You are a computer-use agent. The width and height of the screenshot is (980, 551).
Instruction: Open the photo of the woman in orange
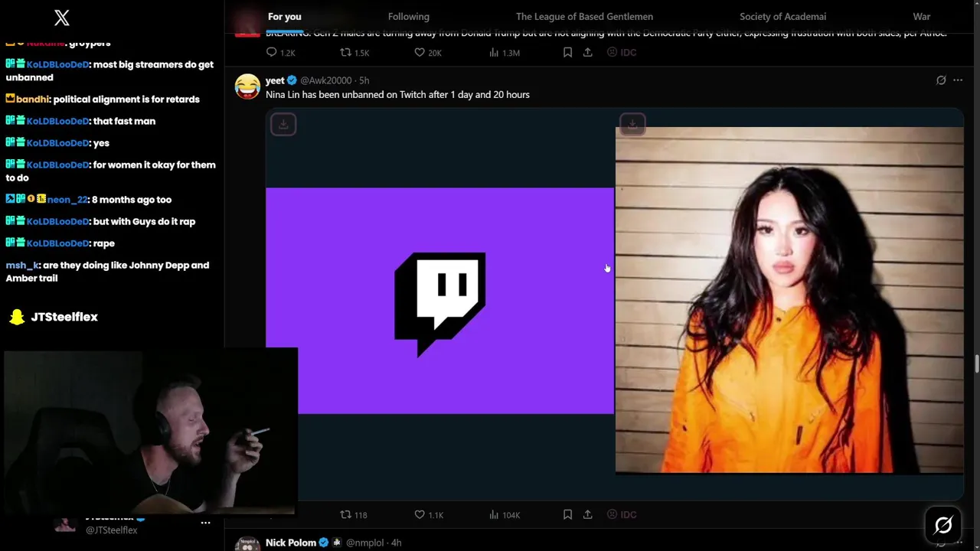(x=789, y=301)
